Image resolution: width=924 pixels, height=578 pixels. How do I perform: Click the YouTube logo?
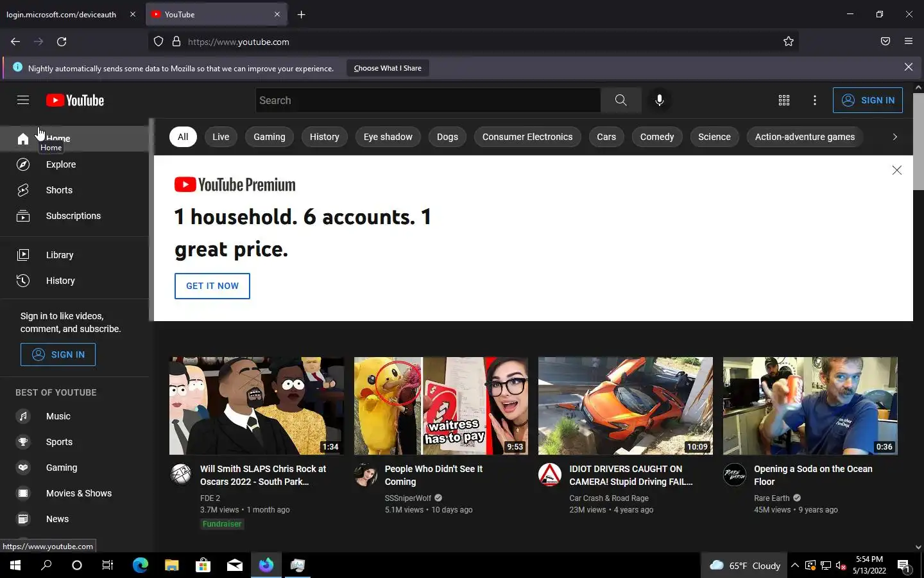point(75,100)
